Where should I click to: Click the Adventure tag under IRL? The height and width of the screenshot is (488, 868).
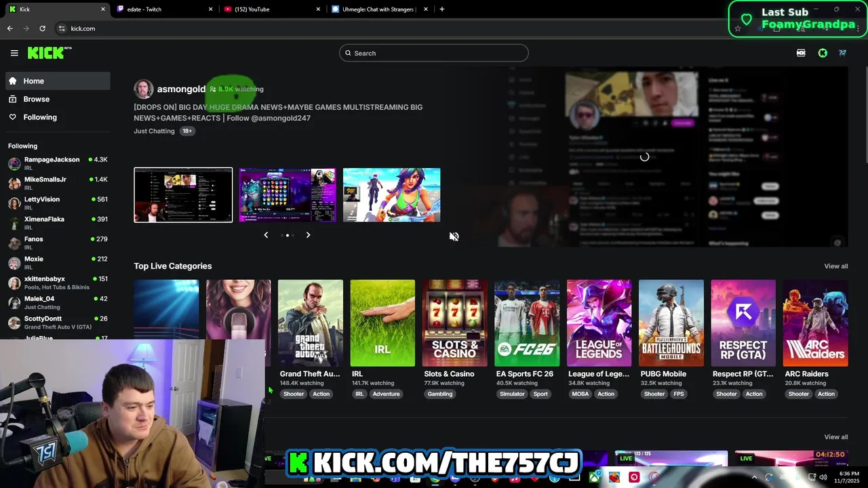387,394
